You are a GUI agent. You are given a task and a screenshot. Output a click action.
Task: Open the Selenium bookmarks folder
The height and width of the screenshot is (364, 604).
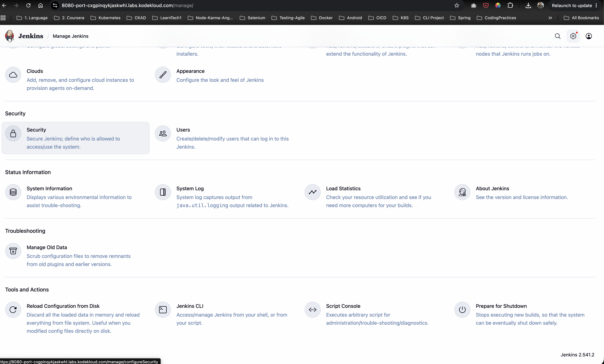[x=253, y=18]
